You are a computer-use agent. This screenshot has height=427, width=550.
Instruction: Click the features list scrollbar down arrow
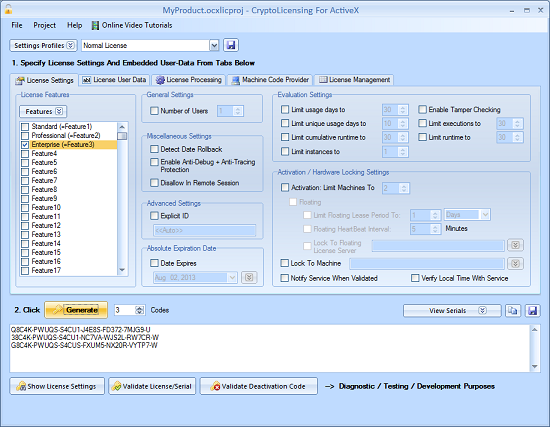pyautogui.click(x=122, y=270)
